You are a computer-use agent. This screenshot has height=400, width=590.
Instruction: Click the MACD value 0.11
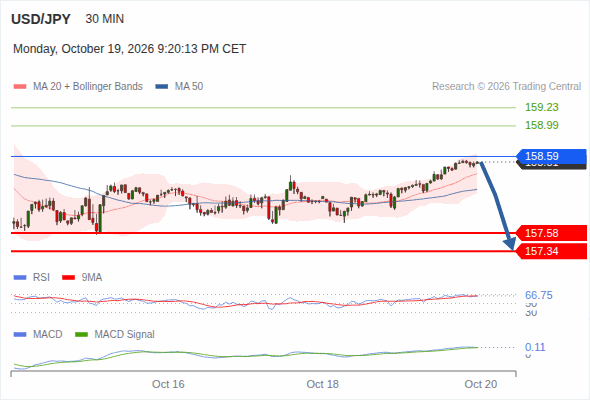tap(535, 347)
